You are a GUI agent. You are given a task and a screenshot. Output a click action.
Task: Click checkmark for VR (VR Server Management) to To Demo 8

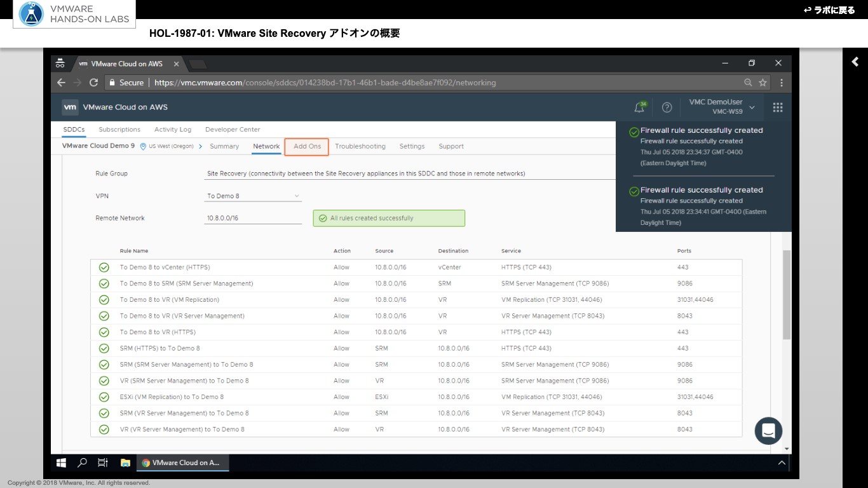104,430
